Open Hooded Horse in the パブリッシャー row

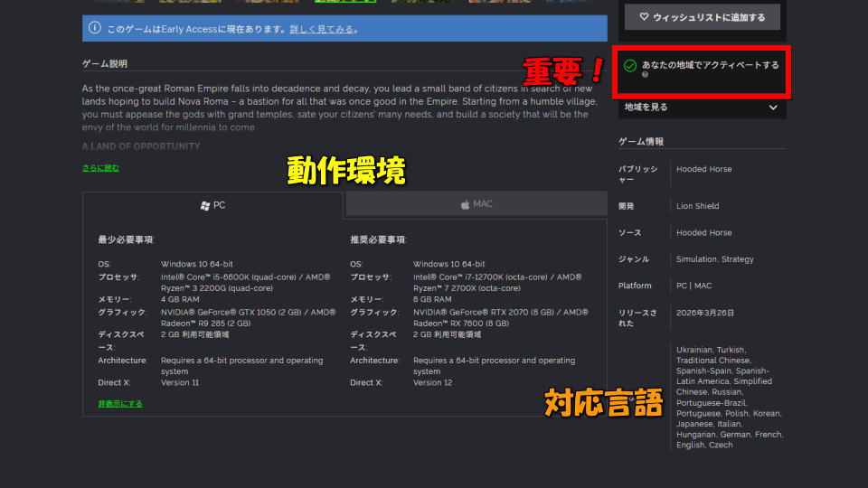(703, 169)
